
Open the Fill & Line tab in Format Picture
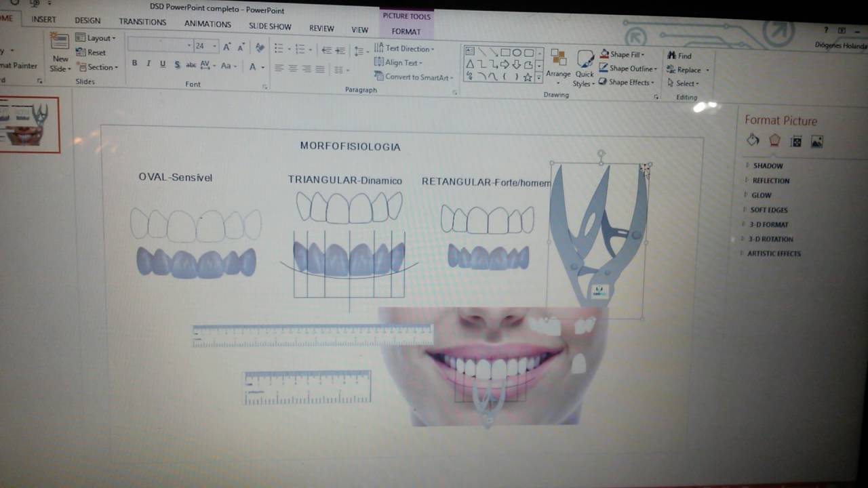753,140
